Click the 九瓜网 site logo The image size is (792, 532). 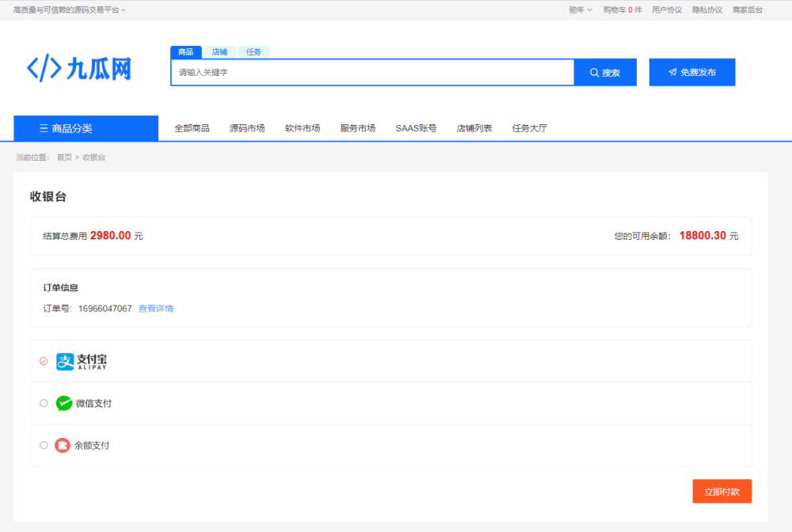(79, 69)
